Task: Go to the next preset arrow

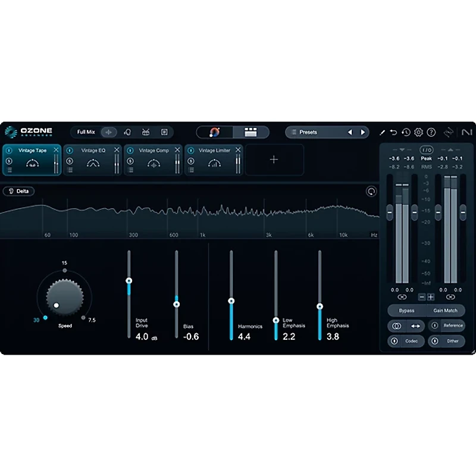Action: coord(363,132)
